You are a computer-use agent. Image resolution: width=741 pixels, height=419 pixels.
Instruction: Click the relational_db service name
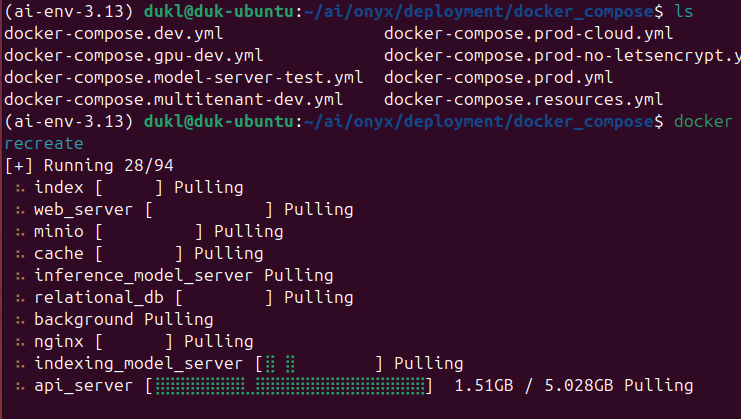(99, 297)
